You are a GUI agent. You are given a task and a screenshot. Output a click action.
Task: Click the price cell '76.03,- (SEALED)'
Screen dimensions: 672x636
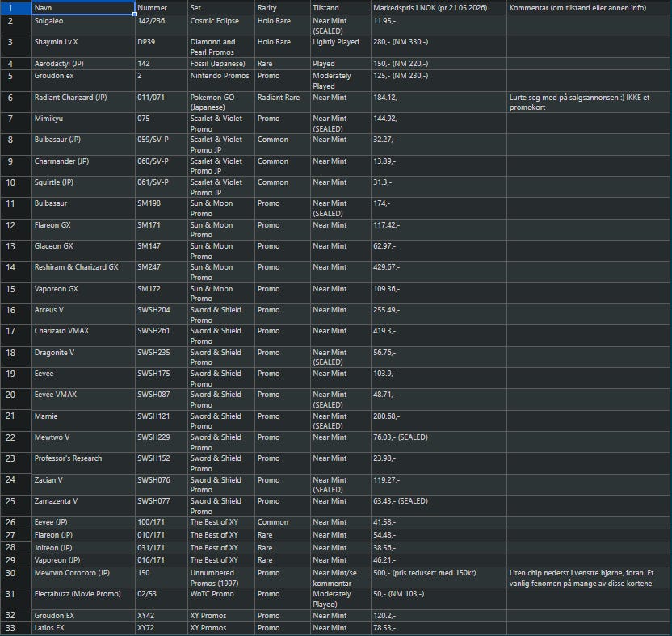pyautogui.click(x=439, y=442)
